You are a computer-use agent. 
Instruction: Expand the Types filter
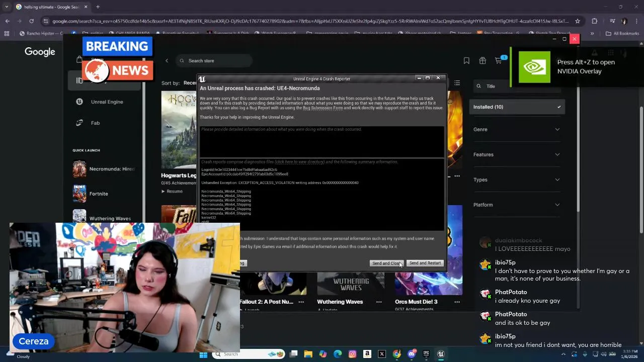[517, 179]
